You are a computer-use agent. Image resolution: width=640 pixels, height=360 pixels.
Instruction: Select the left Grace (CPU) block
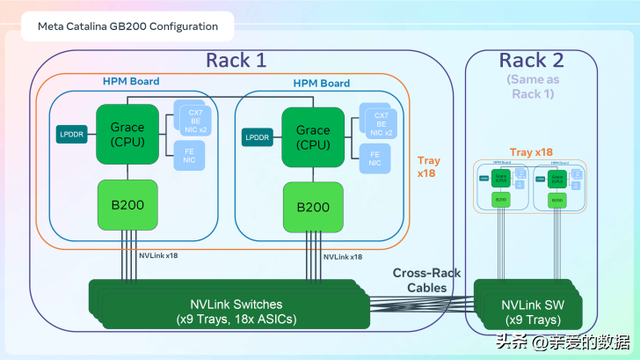[x=127, y=134]
